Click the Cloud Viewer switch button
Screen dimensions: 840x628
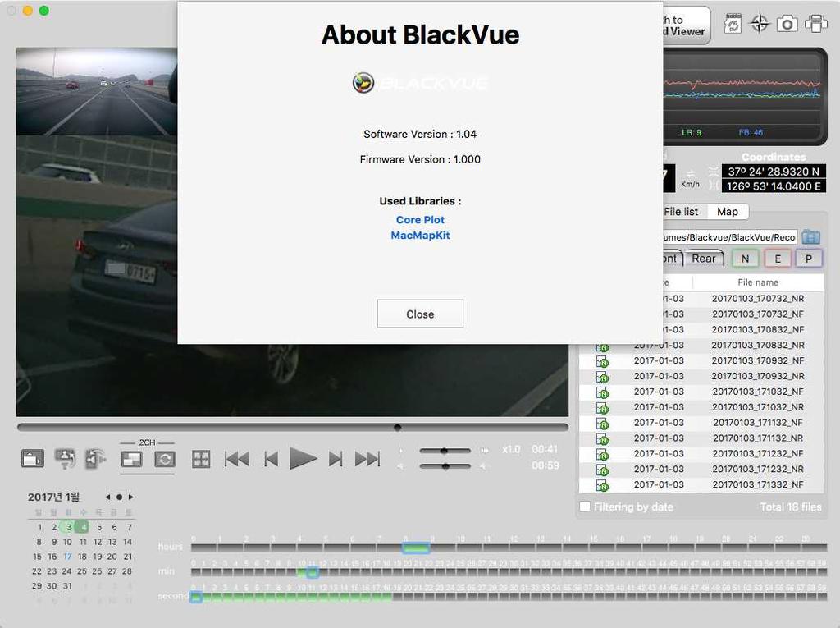[687, 25]
